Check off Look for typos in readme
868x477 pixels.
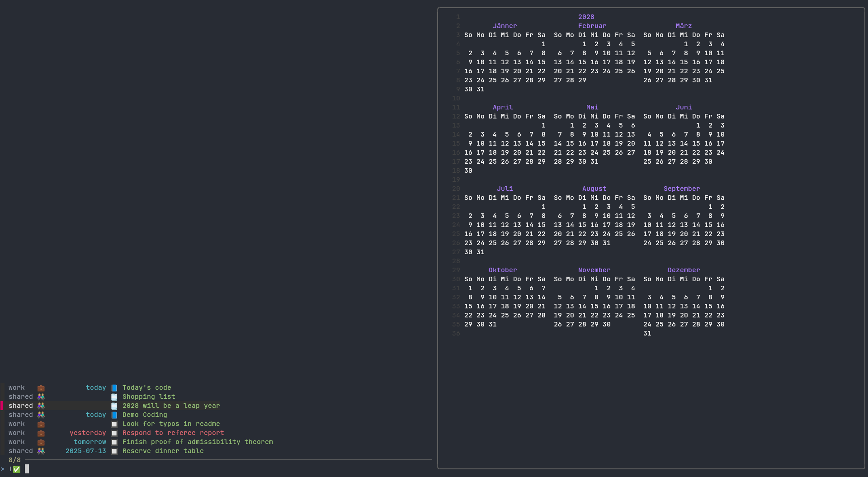pos(114,424)
